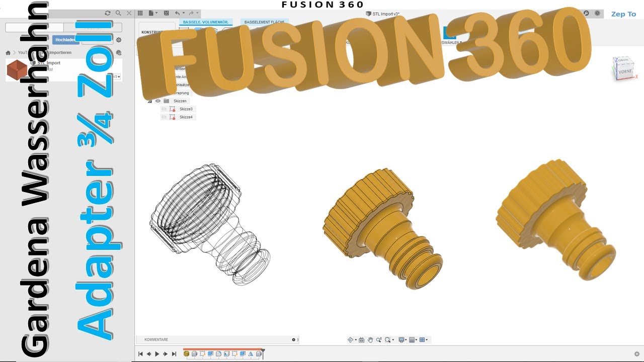Open search in the data panel
This screenshot has height=362, width=644.
click(x=118, y=13)
